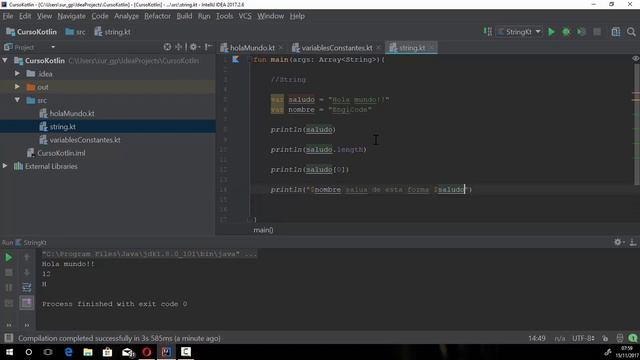
Task: Click the up-stack-trace arrow in Run panel
Action: (27, 258)
